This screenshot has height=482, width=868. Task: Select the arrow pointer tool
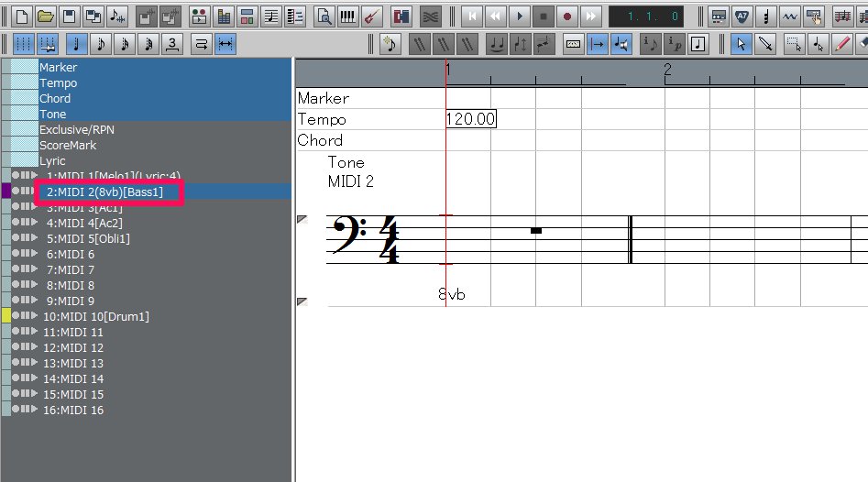741,44
